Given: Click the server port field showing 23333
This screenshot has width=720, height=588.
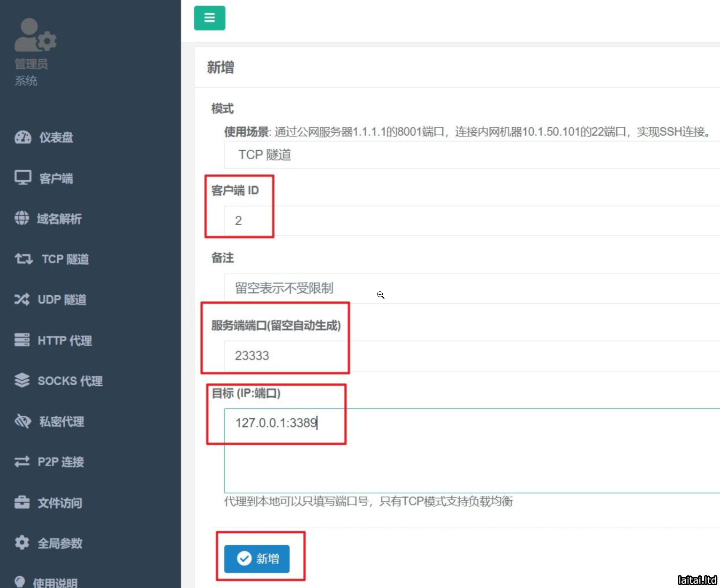Looking at the screenshot, I should pos(469,356).
